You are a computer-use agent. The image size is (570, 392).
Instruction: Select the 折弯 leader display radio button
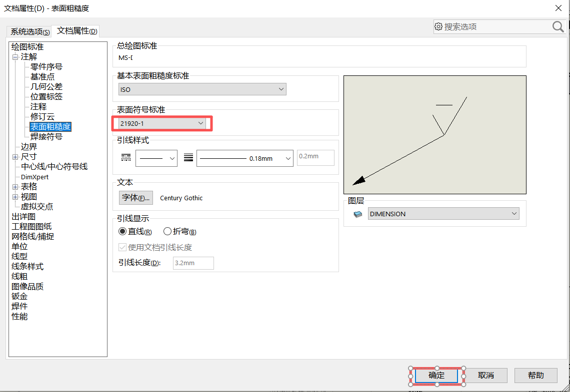[x=167, y=231]
